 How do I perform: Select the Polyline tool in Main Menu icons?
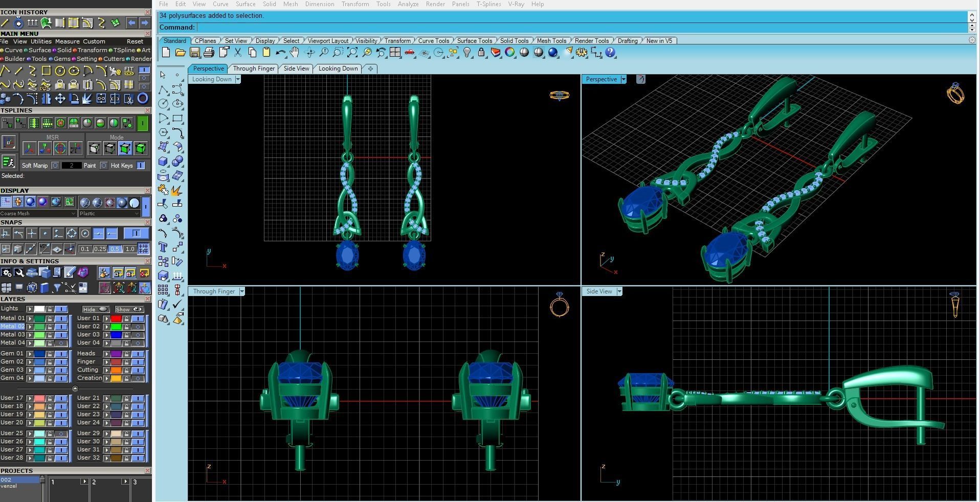pyautogui.click(x=5, y=71)
